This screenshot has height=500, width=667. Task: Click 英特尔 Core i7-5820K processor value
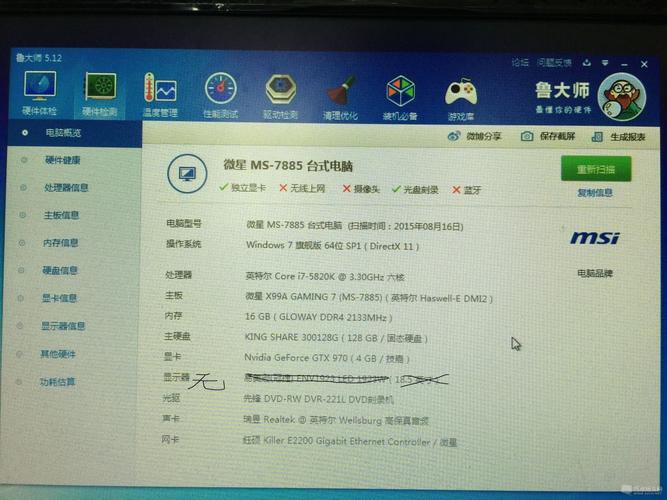[x=325, y=277]
